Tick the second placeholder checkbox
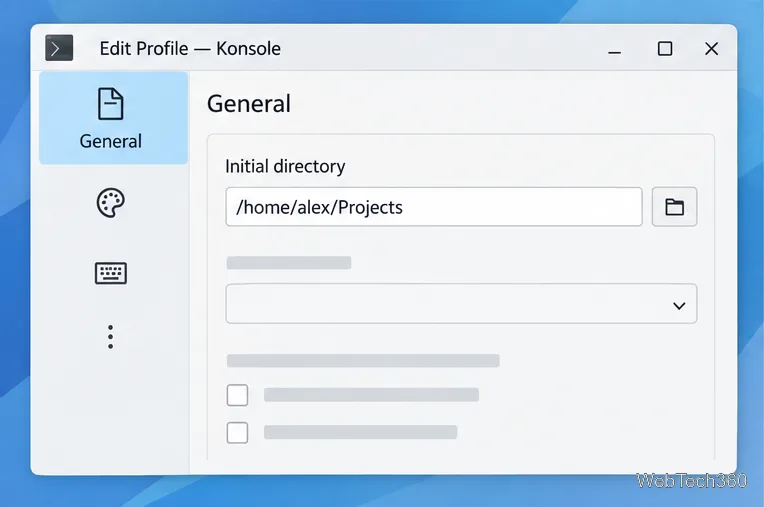764x507 pixels. tap(237, 432)
